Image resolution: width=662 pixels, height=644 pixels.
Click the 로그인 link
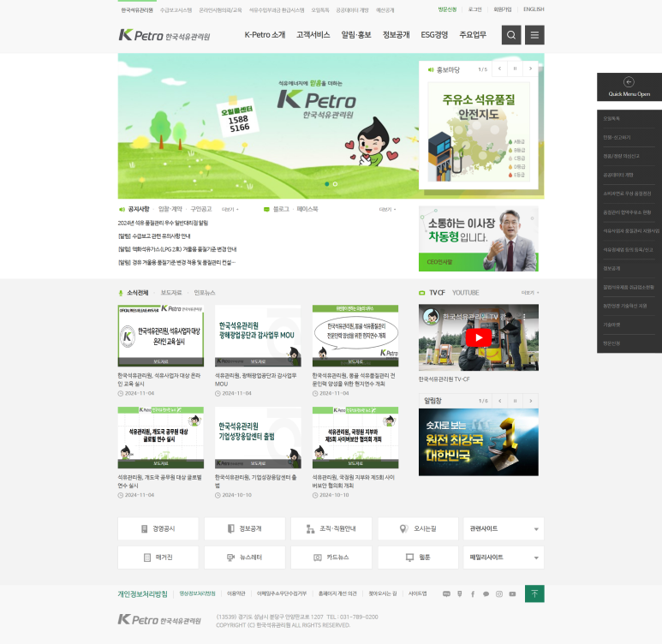(x=475, y=9)
